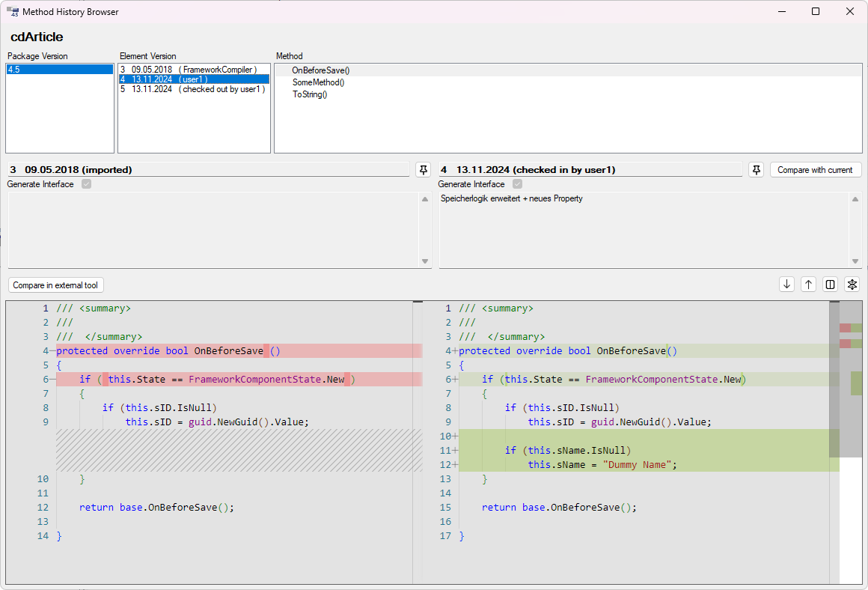Click the app icon in title bar

click(13, 12)
